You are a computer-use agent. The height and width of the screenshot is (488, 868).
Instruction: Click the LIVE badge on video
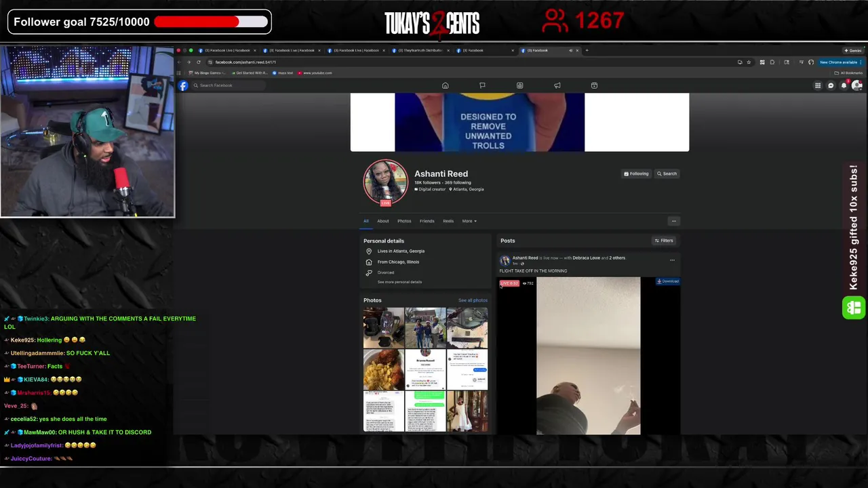click(509, 283)
